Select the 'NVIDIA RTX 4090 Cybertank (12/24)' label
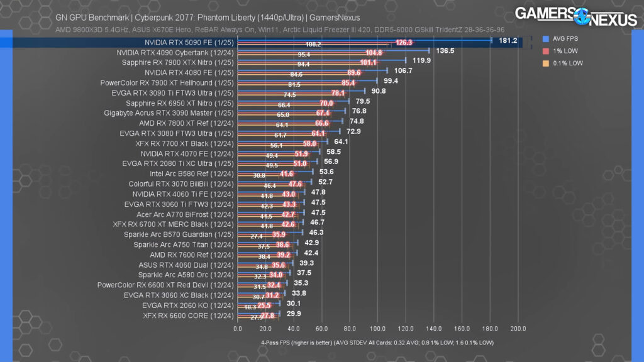The height and width of the screenshot is (362, 644). 175,53
